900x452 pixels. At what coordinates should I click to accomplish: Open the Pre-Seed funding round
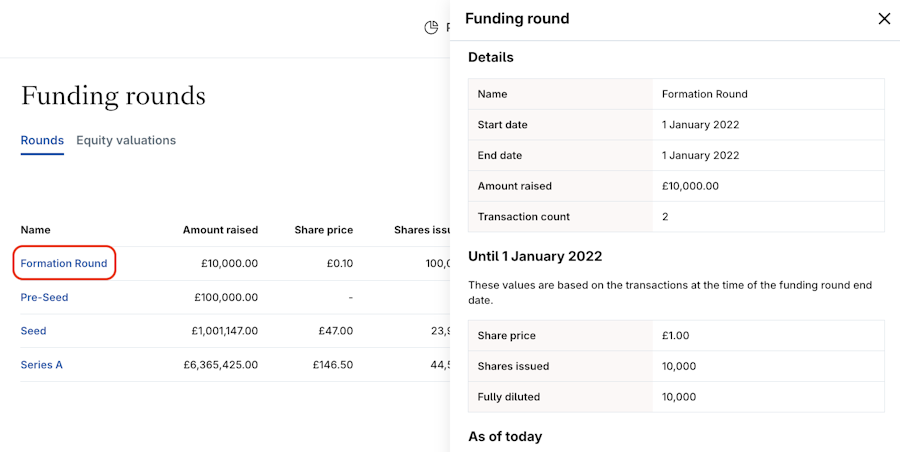click(45, 297)
